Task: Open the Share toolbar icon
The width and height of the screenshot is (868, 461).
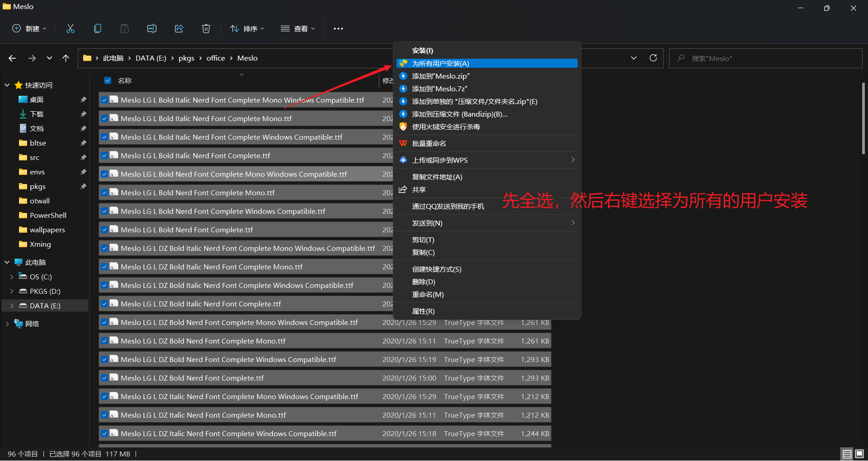Action: (x=179, y=28)
